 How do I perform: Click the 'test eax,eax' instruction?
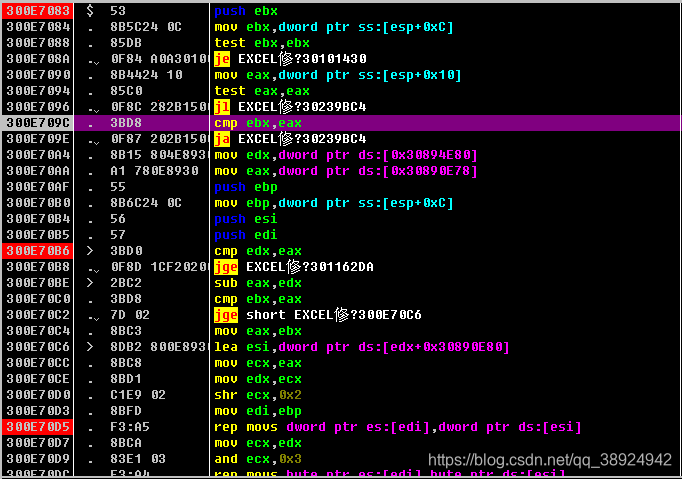[262, 91]
